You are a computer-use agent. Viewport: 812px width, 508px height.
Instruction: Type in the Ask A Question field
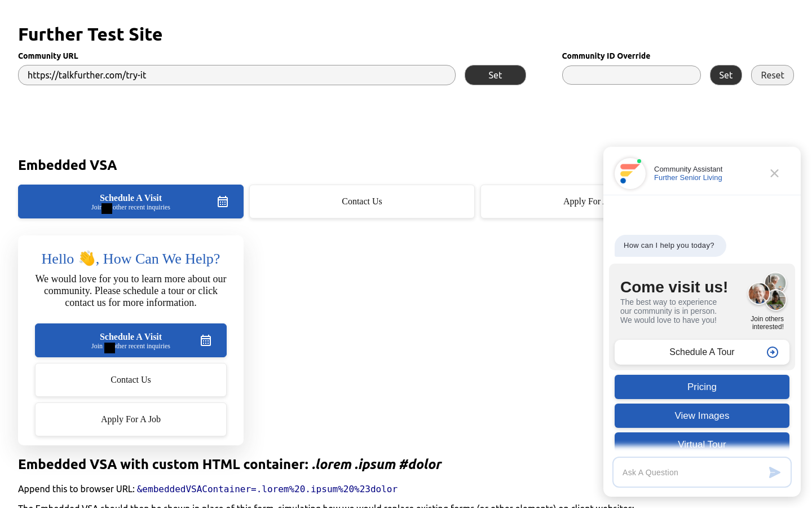pos(691,472)
